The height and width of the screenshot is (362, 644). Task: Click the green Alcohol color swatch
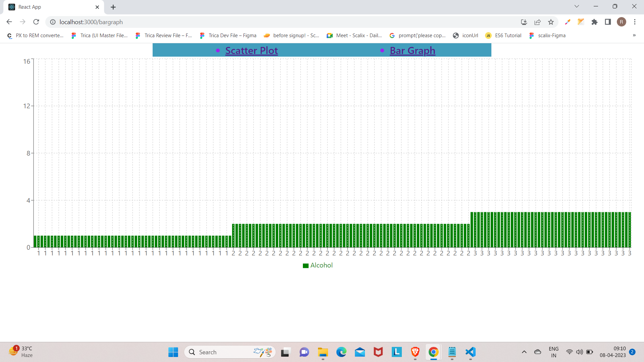point(306,265)
